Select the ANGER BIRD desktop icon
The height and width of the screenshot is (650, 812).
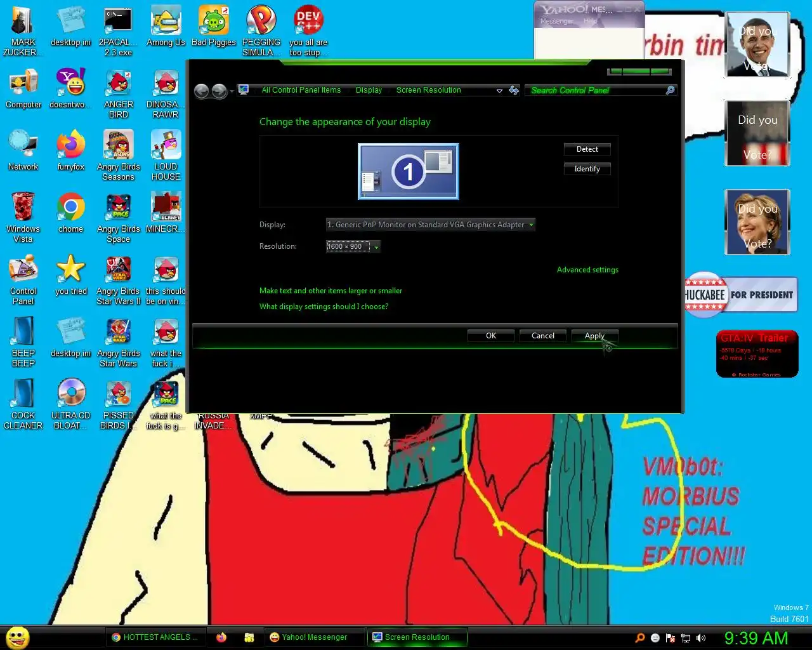click(x=119, y=93)
